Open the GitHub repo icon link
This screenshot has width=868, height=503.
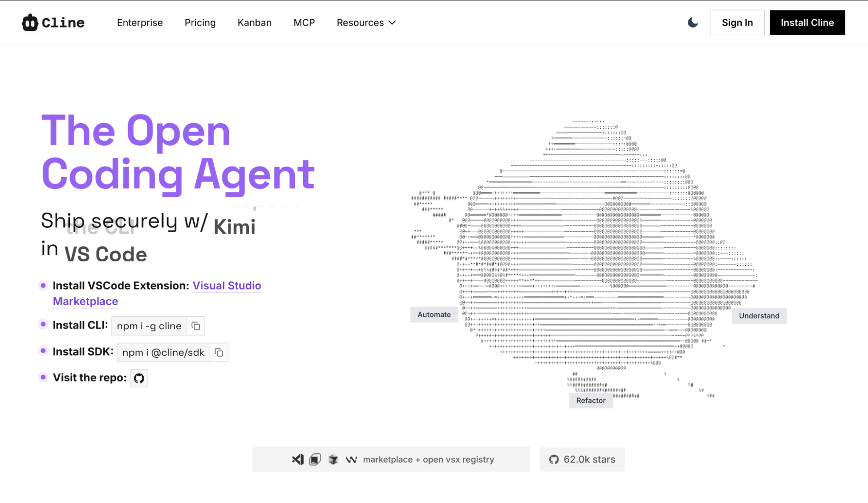[x=139, y=378]
